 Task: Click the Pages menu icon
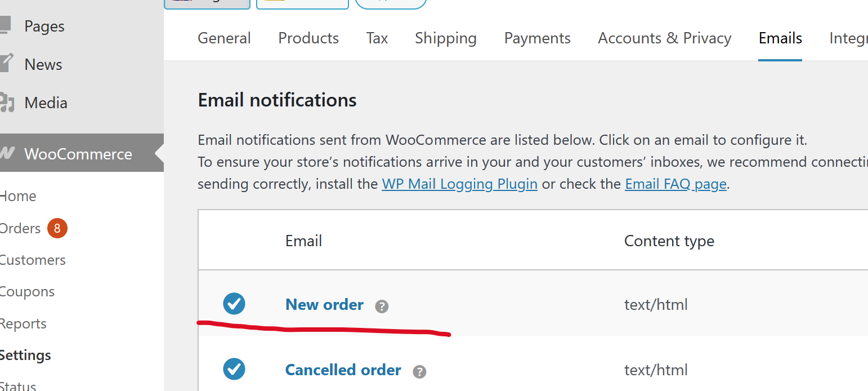(x=5, y=25)
